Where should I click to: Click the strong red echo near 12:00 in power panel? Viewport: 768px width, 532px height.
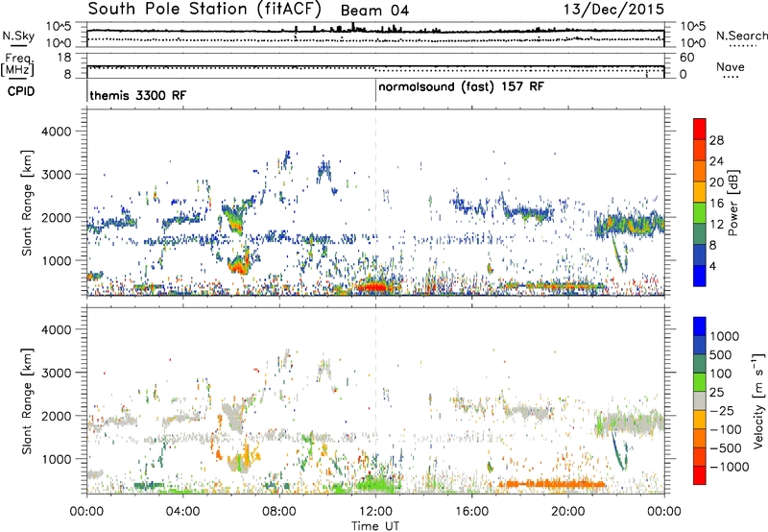click(x=374, y=286)
